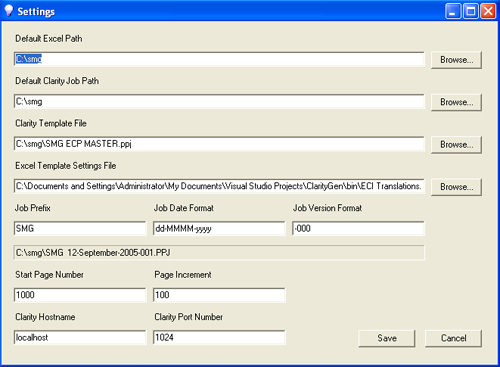This screenshot has height=367, width=500.
Task: Edit the Job Version Format field
Action: point(358,228)
